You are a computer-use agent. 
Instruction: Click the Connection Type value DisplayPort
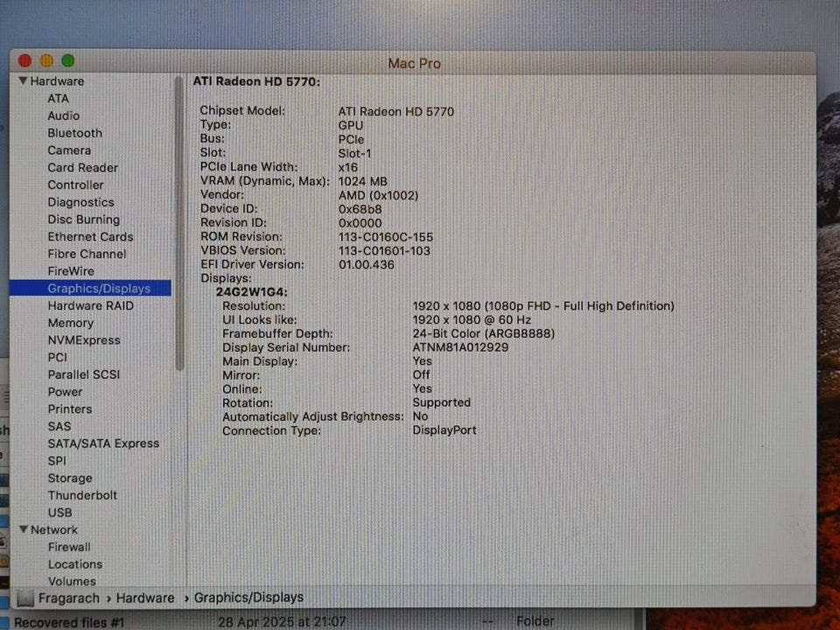[x=444, y=430]
